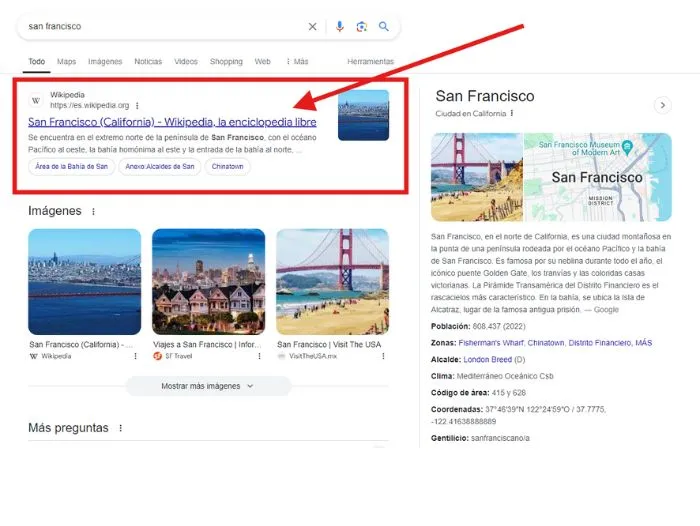Viewport: 700px width, 526px height.
Task: Click the SF Travel source icon
Action: click(x=157, y=356)
